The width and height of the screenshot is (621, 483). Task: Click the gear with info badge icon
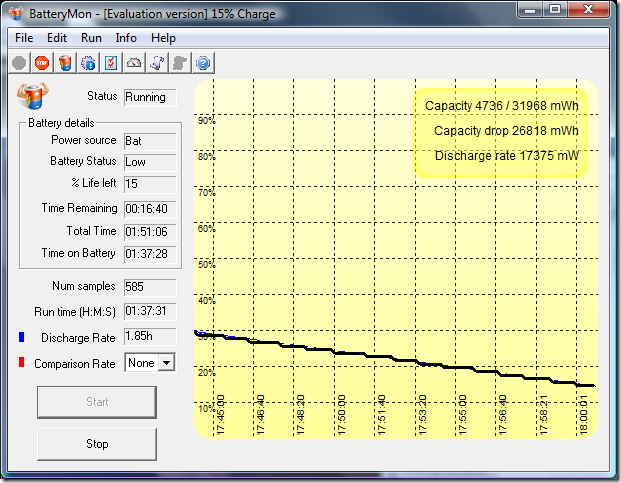point(88,62)
